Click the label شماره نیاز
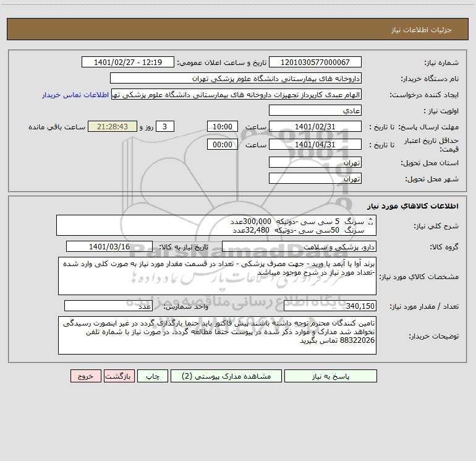476x461 pixels. (x=441, y=62)
